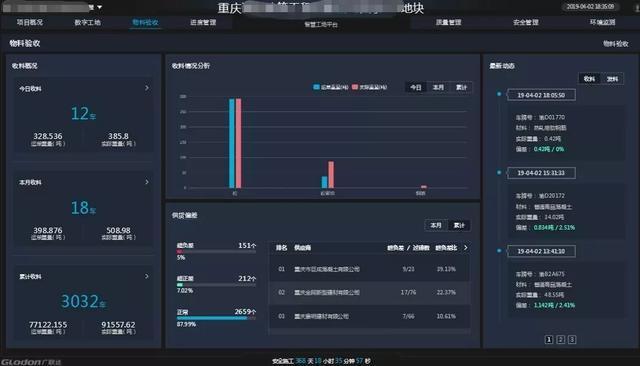640x366 pixels.
Task: Expand the 本月收料 card chevron
Action: 147,182
